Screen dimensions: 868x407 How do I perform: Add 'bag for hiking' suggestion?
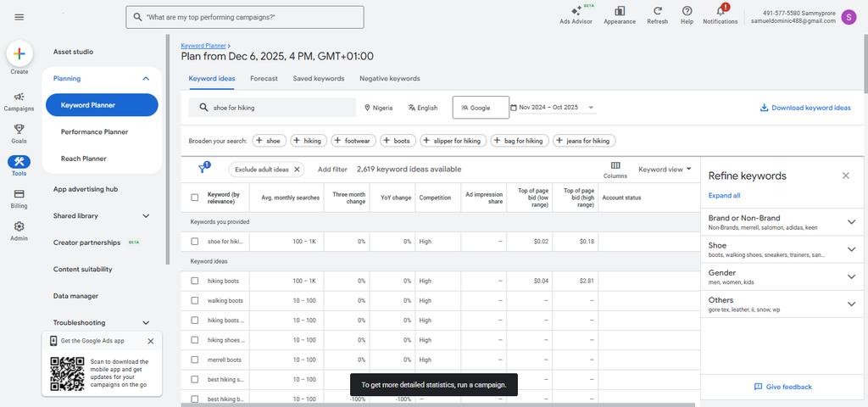(x=520, y=141)
